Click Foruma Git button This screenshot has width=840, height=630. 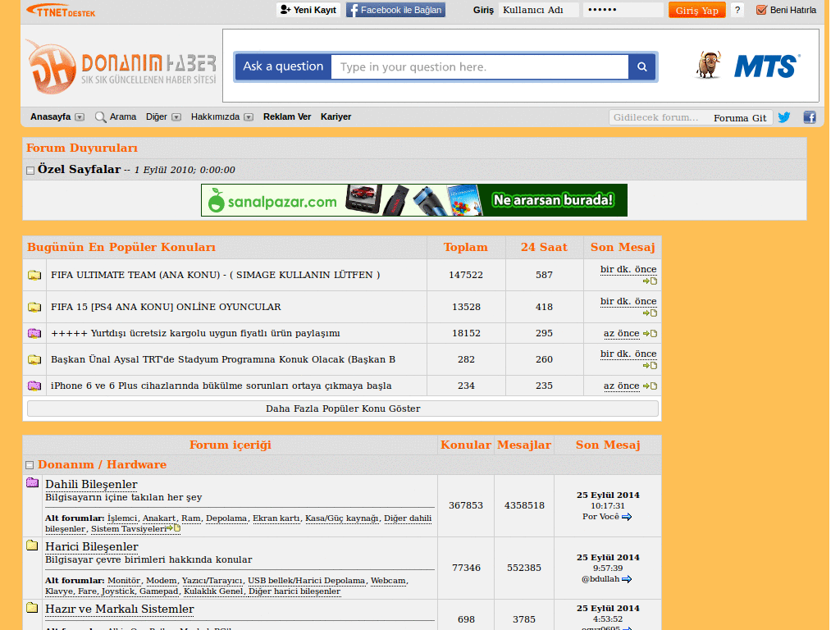coord(740,118)
